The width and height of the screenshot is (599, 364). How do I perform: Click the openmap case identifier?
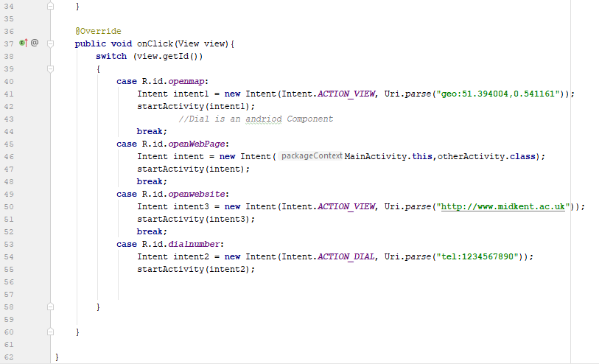click(186, 81)
